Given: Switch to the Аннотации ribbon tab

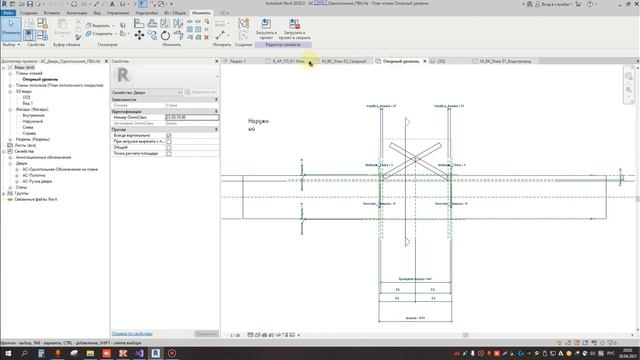Looking at the screenshot, I should (77, 13).
